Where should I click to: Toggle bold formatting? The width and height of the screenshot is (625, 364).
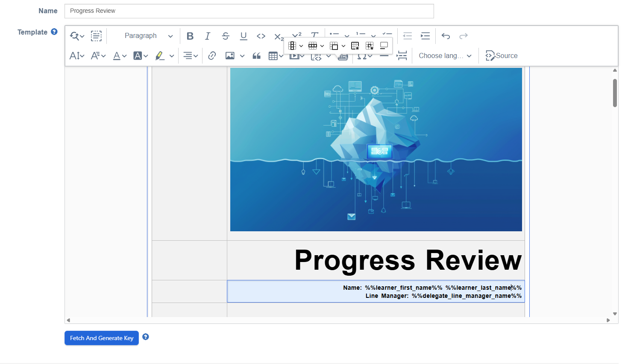(190, 36)
